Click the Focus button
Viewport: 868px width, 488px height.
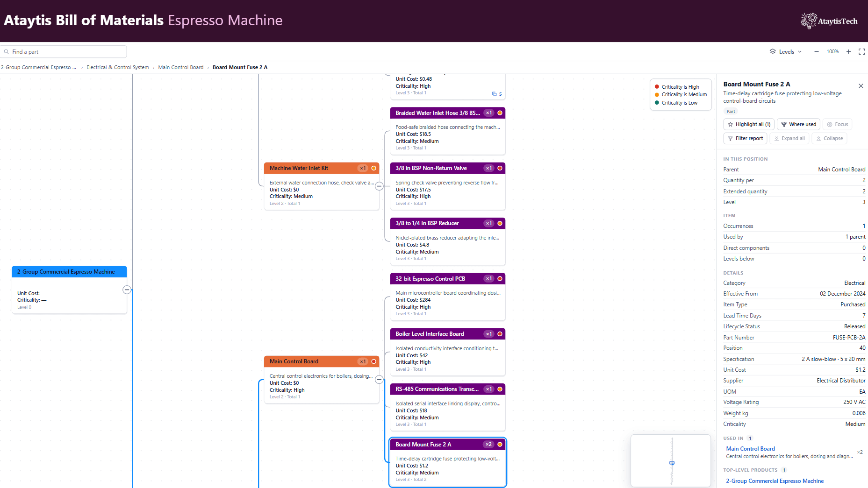coord(837,124)
